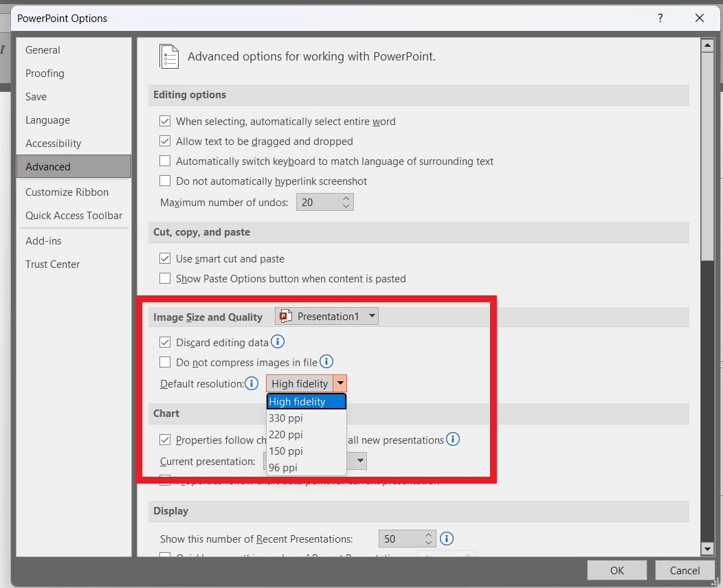Click the Advanced options page icon at top
Screen dimensions: 723x588
coord(169,56)
